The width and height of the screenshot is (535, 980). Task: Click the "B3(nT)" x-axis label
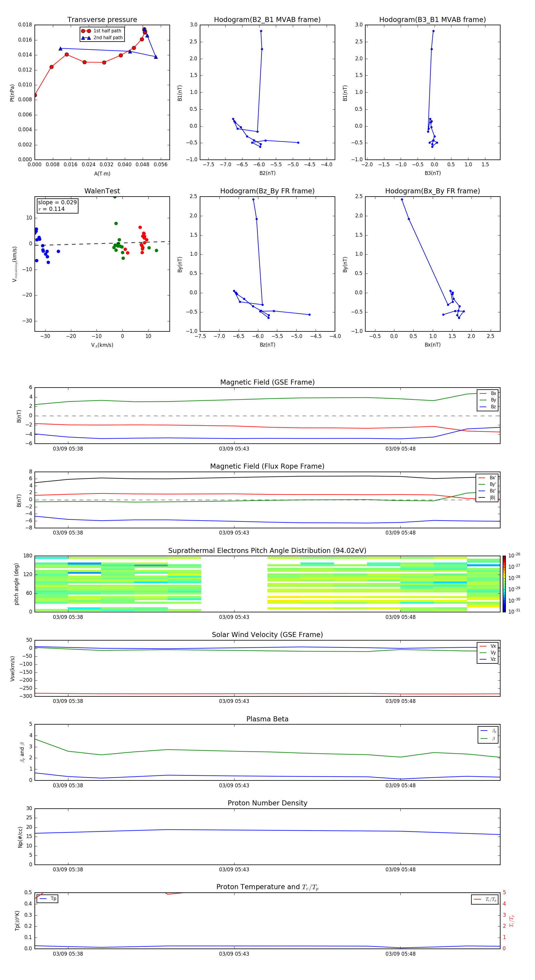(432, 173)
